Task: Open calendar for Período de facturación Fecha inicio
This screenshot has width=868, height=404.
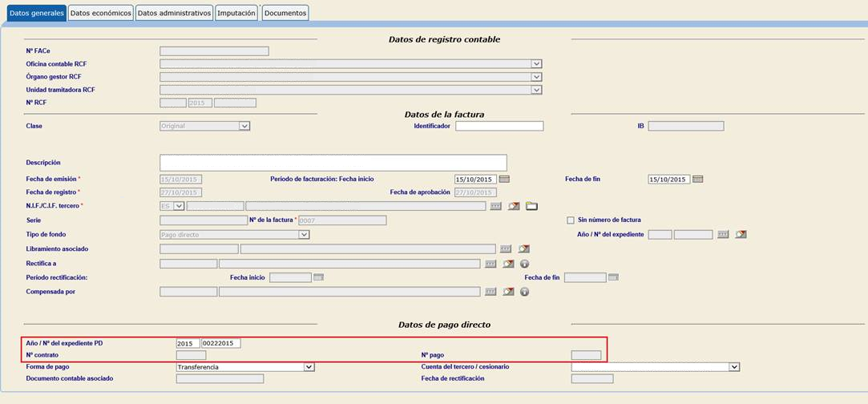Action: coord(504,180)
